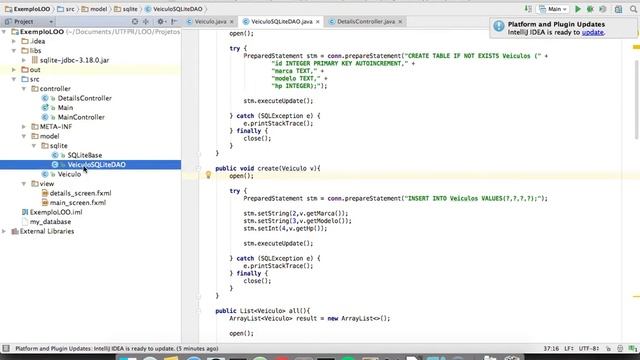Click LF line separator in status bar

coord(569,349)
